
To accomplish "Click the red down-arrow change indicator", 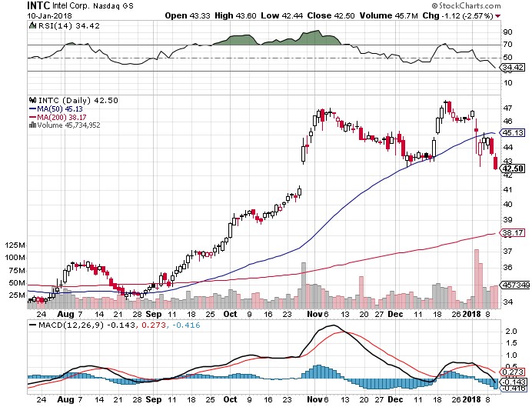I will pyautogui.click(x=497, y=16).
